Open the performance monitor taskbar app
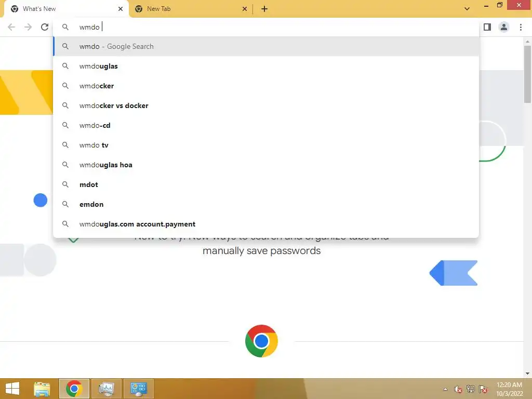Screen dimensions: 532x399 [x=106, y=389]
